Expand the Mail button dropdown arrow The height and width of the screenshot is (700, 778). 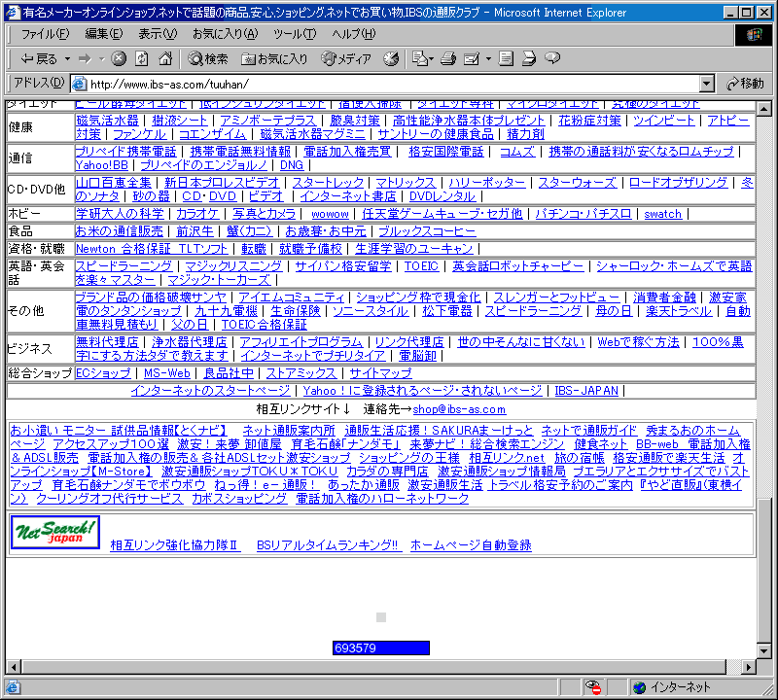coord(431,59)
